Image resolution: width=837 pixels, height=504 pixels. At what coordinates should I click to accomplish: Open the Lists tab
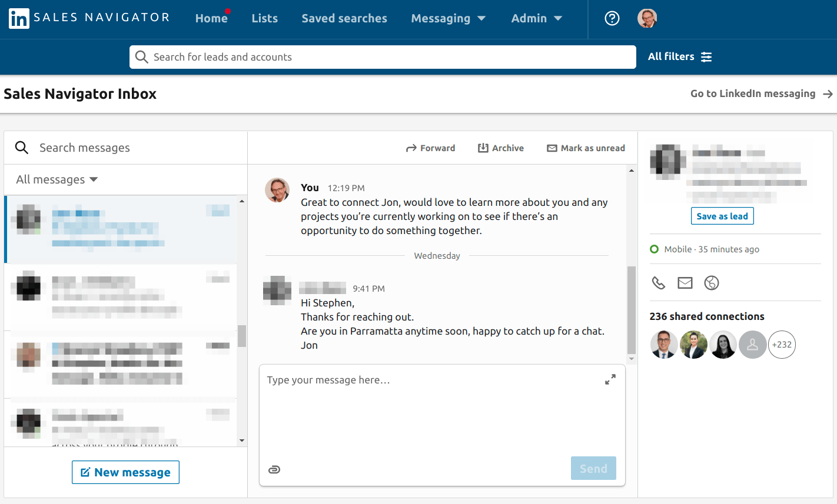point(265,18)
